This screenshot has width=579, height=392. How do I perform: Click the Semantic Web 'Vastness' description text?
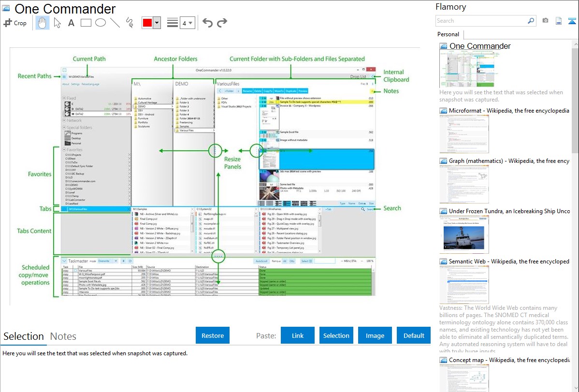(x=504, y=330)
